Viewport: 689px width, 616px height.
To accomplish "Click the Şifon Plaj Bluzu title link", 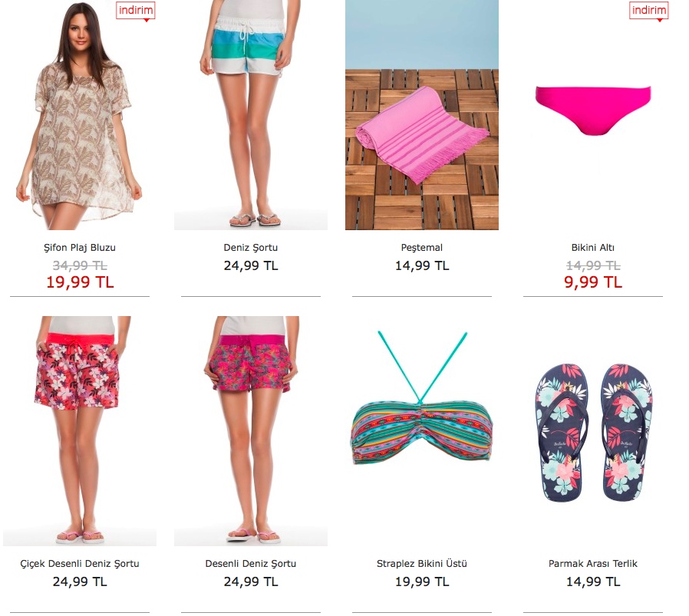I will 80,248.
